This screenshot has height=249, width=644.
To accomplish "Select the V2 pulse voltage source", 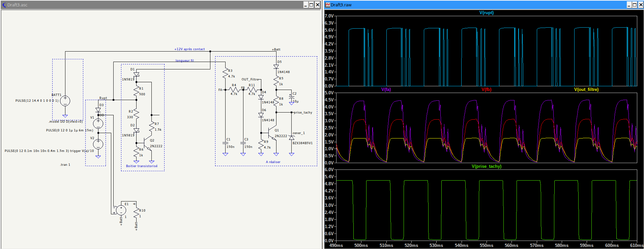I will click(x=98, y=145).
